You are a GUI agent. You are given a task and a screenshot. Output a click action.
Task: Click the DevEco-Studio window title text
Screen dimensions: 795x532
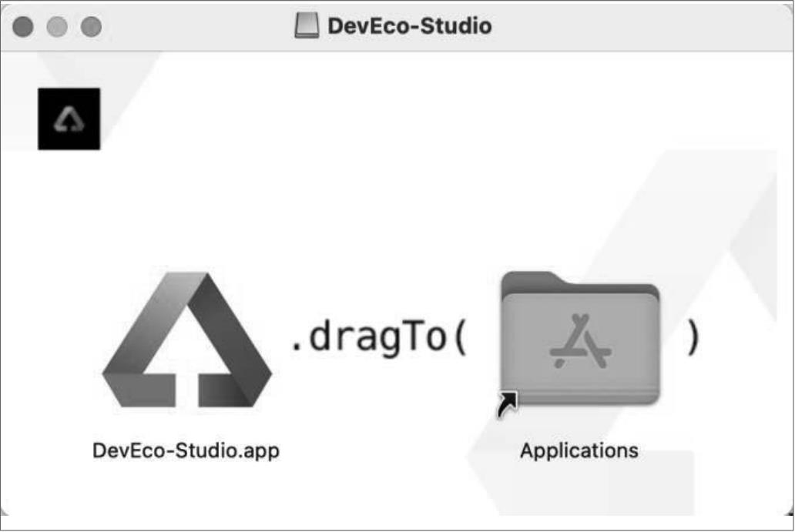tap(410, 26)
